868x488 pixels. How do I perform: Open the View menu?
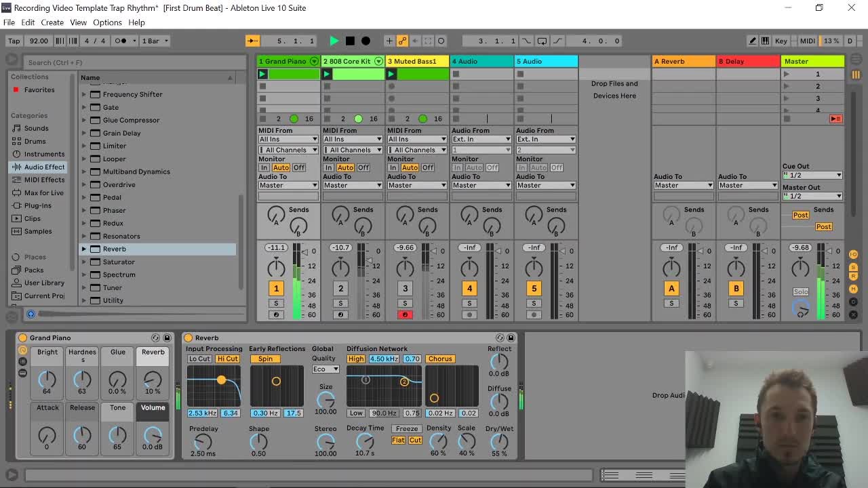point(78,22)
